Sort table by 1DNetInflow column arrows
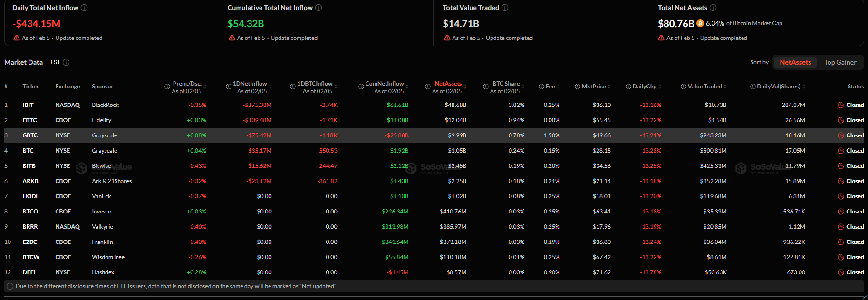 (x=270, y=87)
